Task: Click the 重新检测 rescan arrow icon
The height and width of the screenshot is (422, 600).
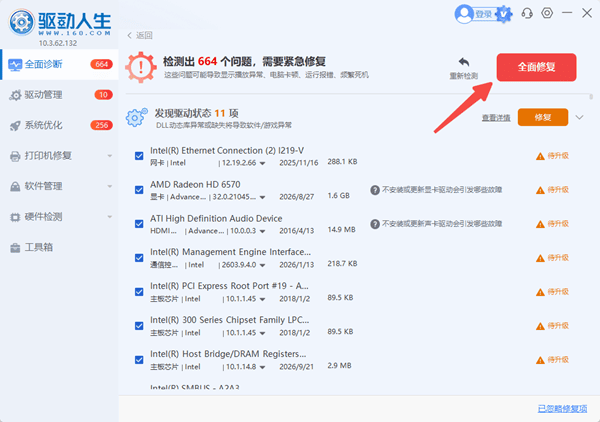Action: pos(464,62)
